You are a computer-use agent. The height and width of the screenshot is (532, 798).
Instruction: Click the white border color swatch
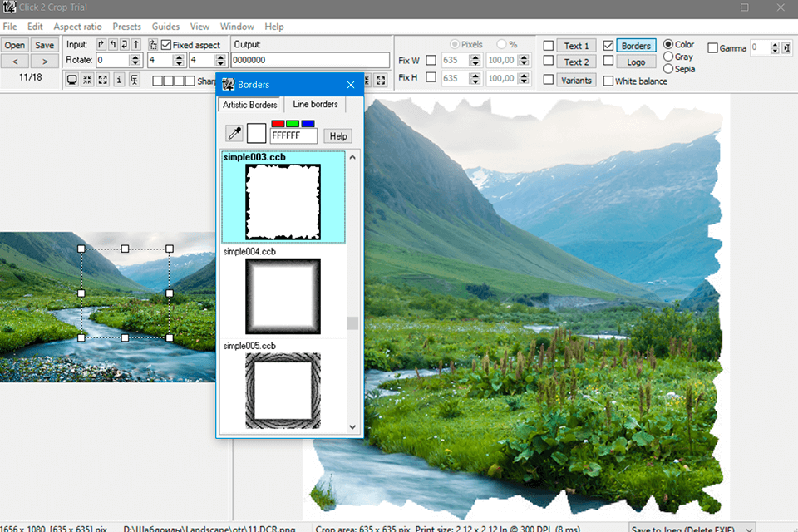257,133
